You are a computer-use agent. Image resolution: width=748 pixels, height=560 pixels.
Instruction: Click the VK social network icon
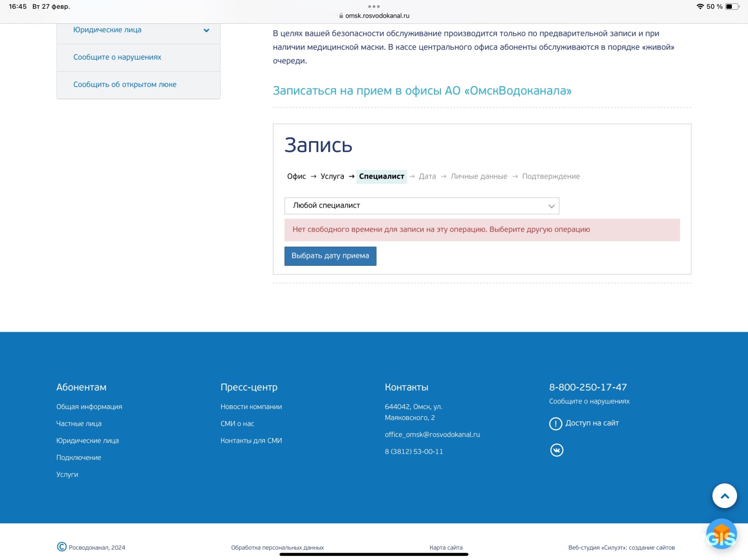pos(556,450)
